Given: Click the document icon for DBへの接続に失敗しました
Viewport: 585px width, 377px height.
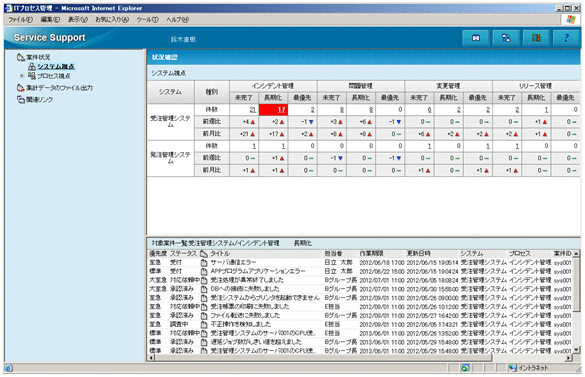Looking at the screenshot, I should point(204,289).
